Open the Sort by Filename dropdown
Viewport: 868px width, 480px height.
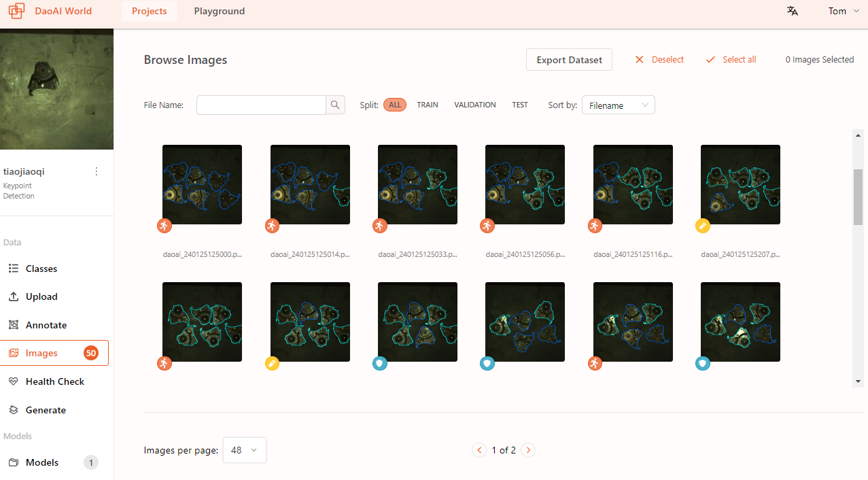click(x=619, y=105)
